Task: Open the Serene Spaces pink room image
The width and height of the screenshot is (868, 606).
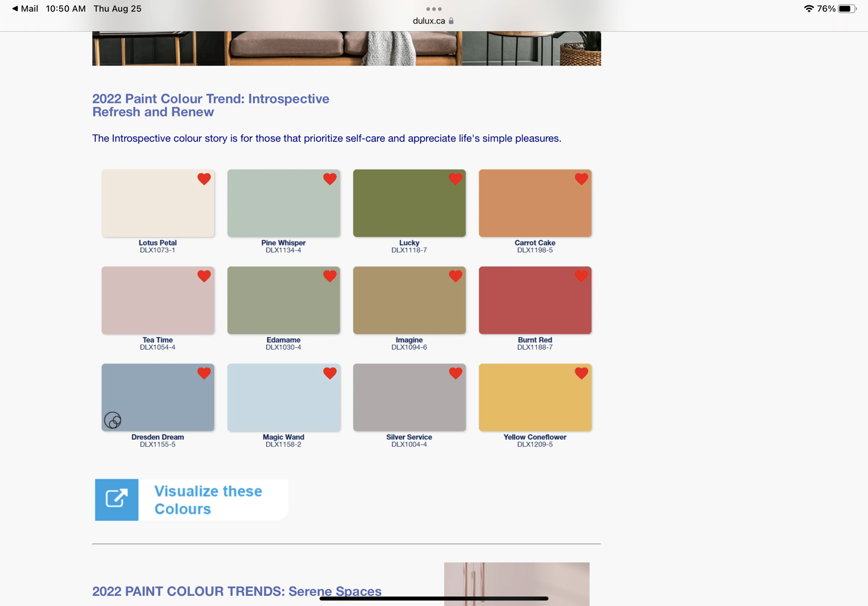Action: [x=517, y=584]
